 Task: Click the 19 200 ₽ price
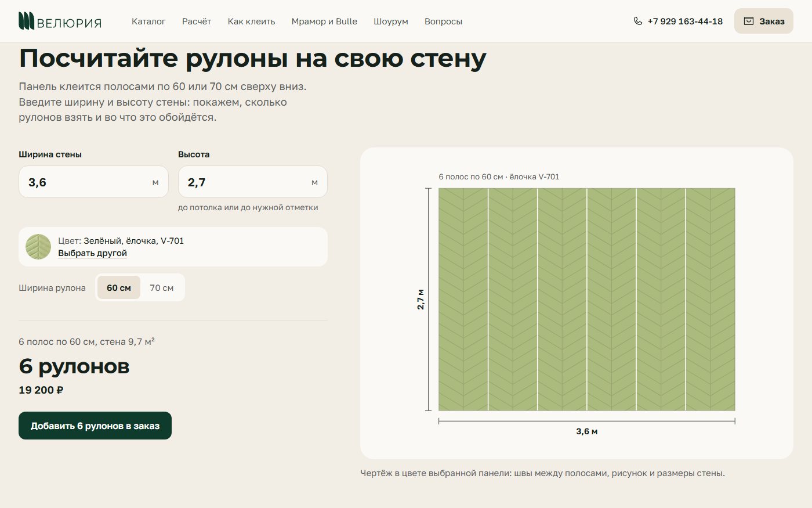[x=41, y=390]
